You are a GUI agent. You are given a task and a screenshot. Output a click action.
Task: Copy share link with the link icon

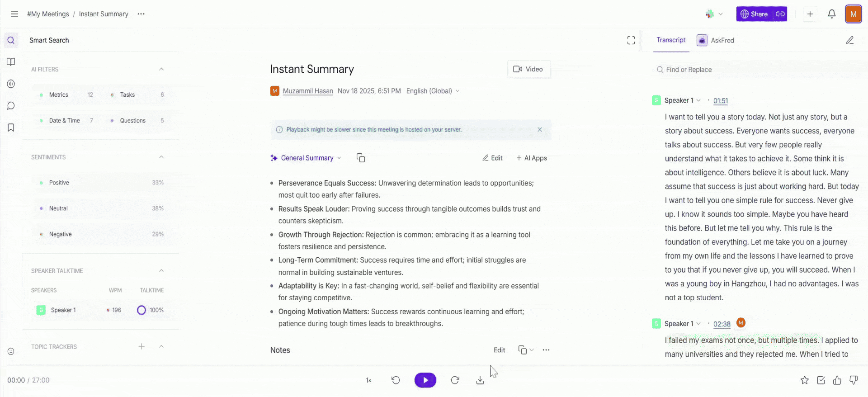click(x=780, y=14)
